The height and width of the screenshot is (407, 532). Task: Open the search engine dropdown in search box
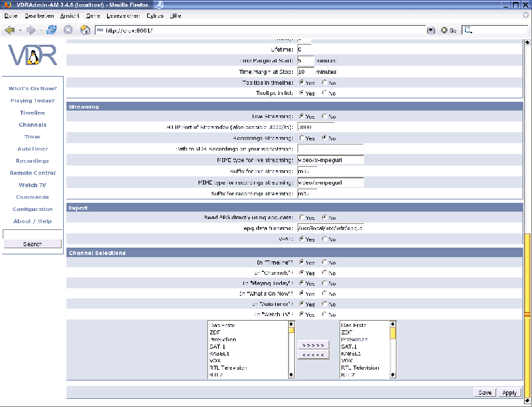coord(469,30)
